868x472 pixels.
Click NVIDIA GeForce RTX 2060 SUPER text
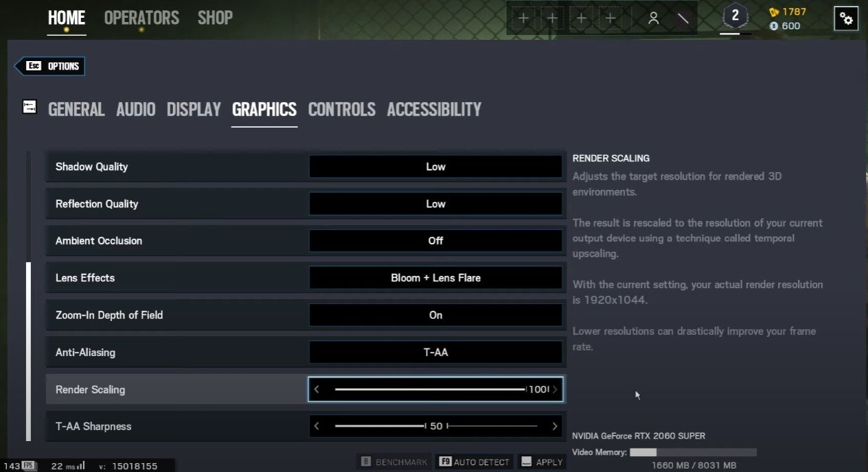639,436
